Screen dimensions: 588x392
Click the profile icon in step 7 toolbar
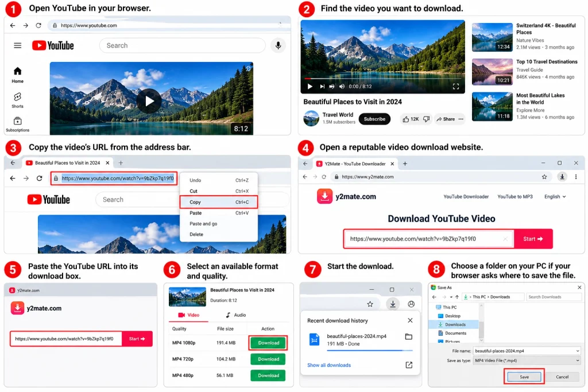coord(411,304)
